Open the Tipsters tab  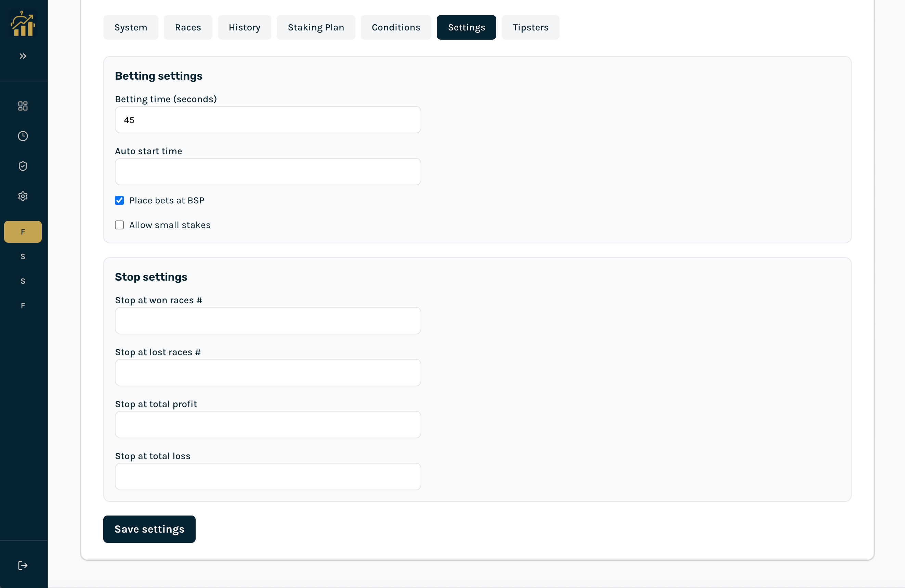(x=530, y=27)
